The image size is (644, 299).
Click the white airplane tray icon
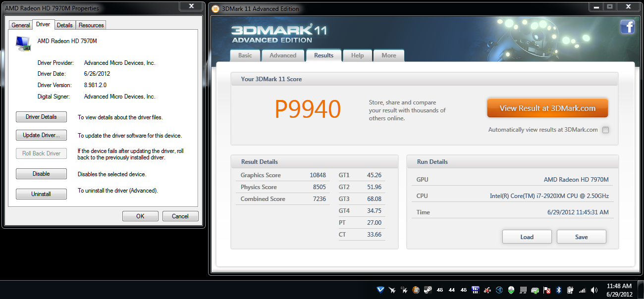click(392, 290)
